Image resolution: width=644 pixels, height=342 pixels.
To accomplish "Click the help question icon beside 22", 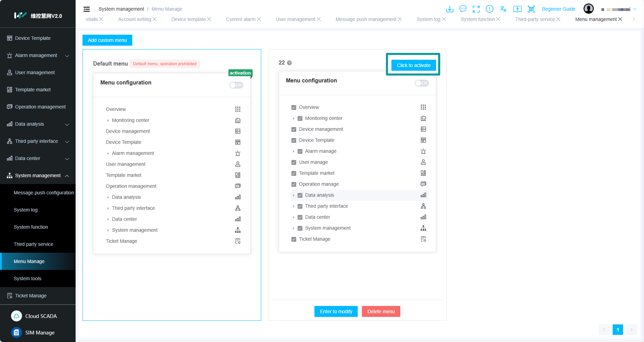I will [289, 63].
